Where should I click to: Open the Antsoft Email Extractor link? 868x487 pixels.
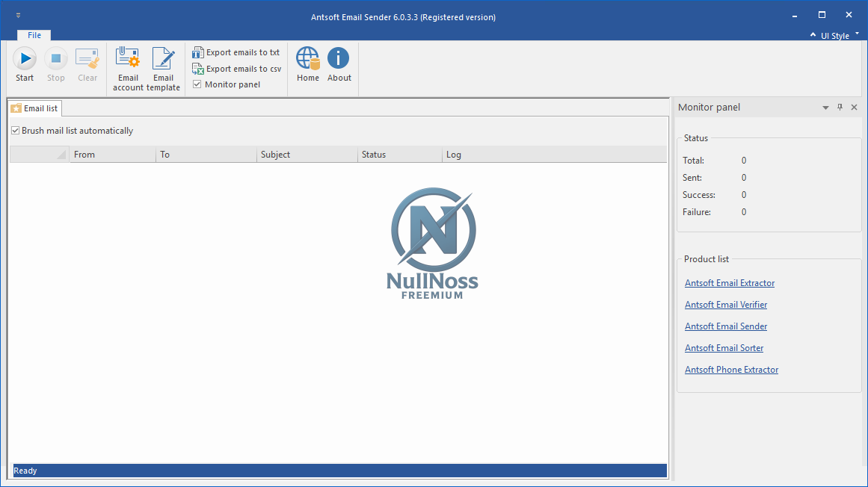click(x=729, y=283)
